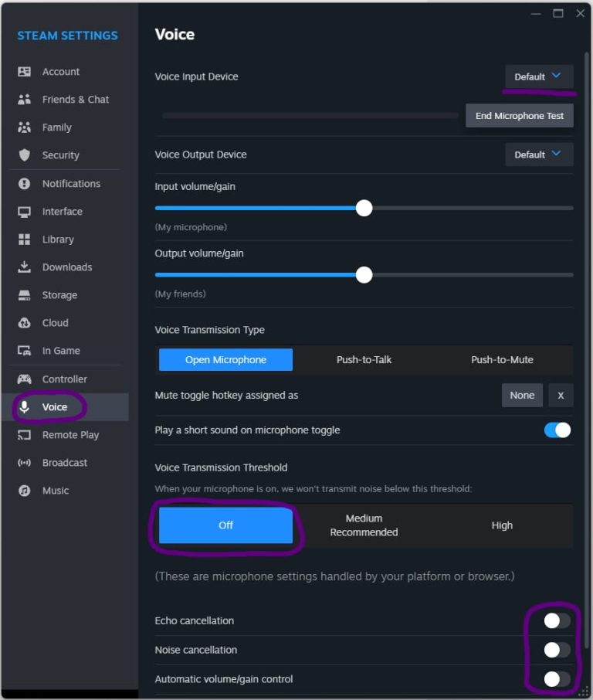Click the Broadcast signal icon

tap(24, 463)
